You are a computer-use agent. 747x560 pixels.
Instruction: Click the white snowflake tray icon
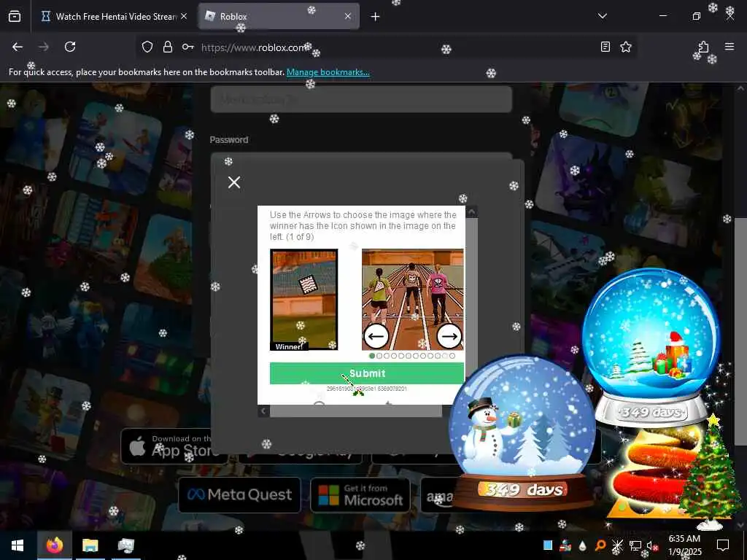[617, 545]
